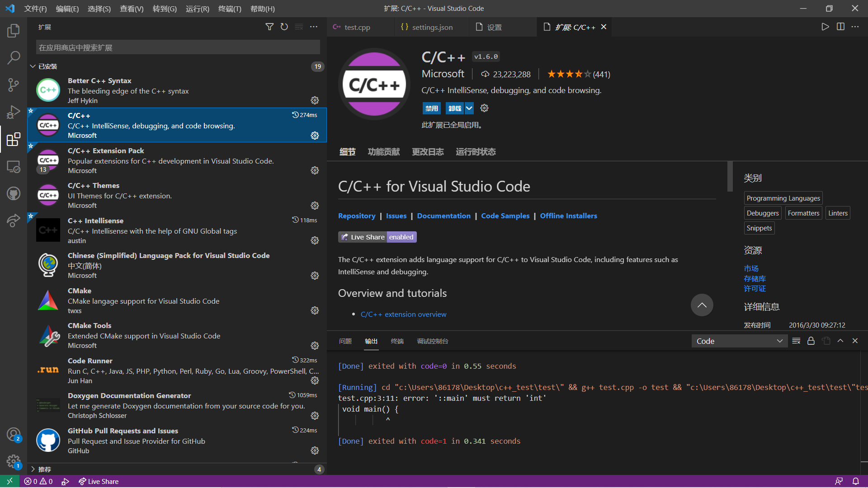868x488 pixels.
Task: Open notifications bell in status bar
Action: click(x=856, y=482)
